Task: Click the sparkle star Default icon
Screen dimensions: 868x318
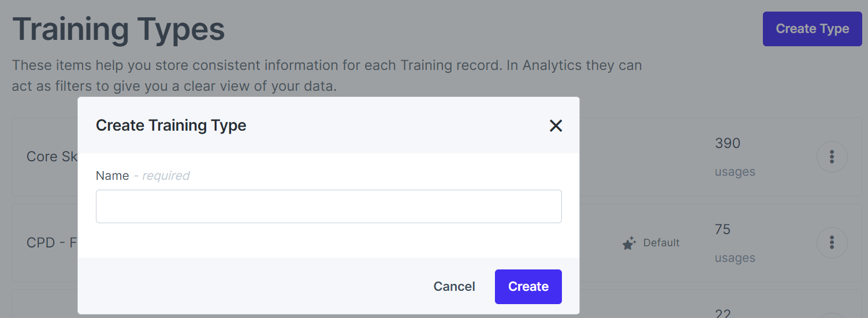Action: tap(629, 243)
